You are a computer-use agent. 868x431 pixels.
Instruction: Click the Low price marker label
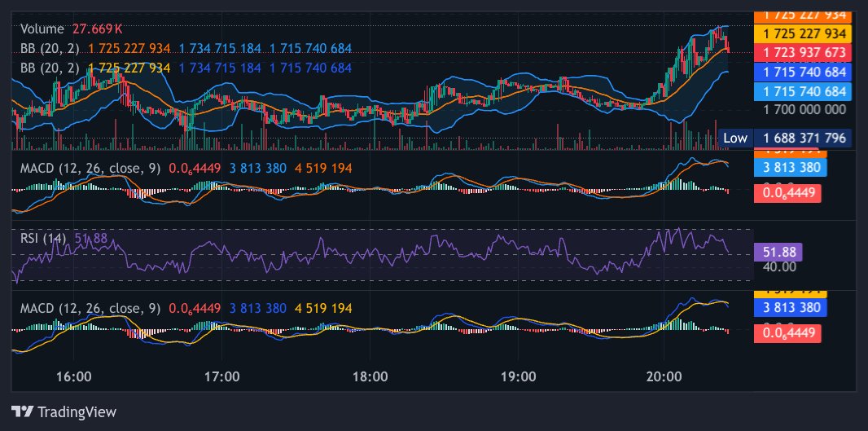(x=735, y=138)
